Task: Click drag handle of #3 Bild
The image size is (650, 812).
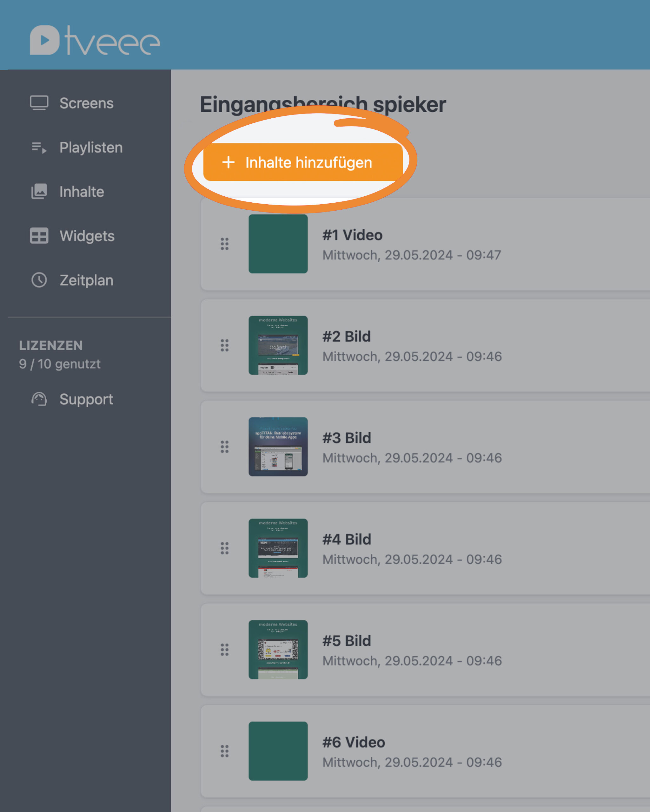Action: [225, 447]
